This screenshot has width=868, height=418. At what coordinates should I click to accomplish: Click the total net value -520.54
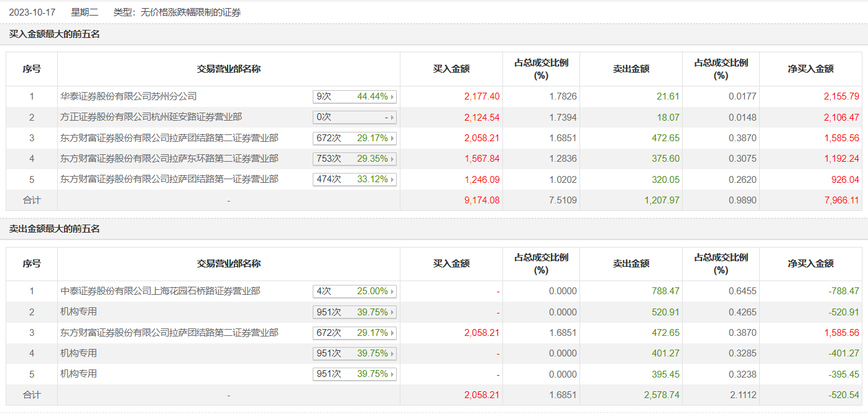(x=844, y=395)
